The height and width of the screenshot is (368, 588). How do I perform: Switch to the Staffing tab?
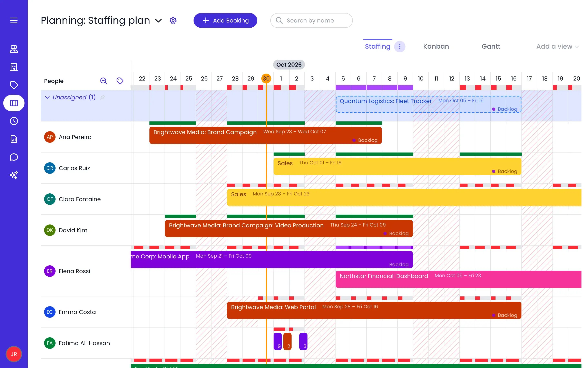(x=378, y=46)
